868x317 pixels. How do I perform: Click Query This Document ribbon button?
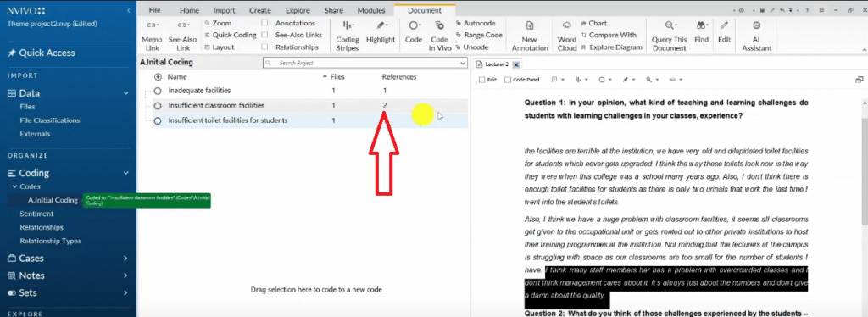coord(670,36)
